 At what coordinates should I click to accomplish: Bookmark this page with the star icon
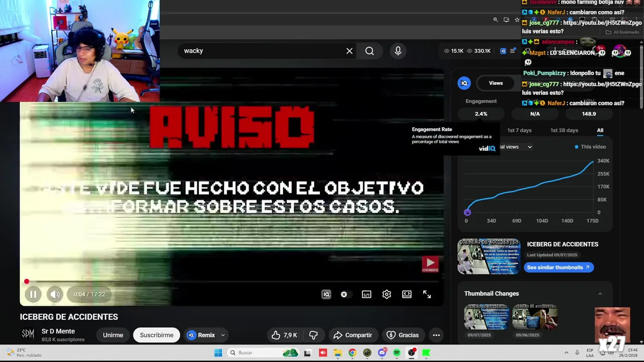coord(517,20)
